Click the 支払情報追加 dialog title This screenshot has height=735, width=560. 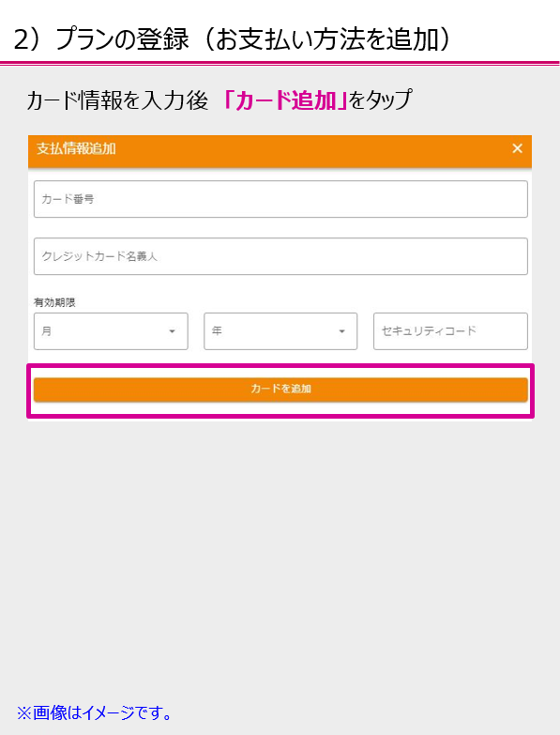[76, 148]
